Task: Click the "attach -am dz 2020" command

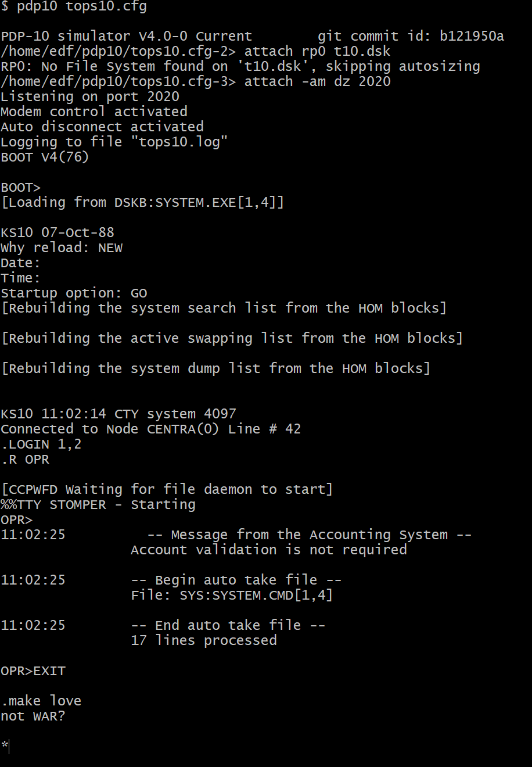Action: pos(317,82)
